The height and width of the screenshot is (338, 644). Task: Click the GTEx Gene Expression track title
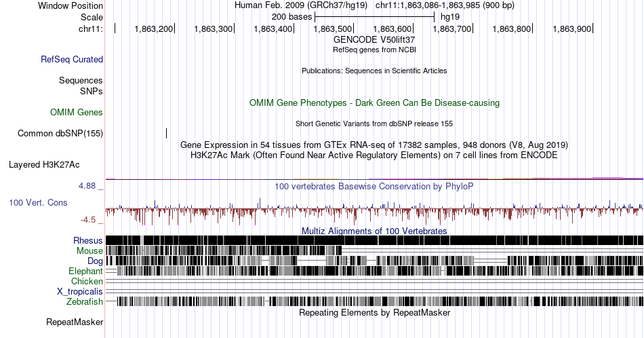click(x=374, y=145)
